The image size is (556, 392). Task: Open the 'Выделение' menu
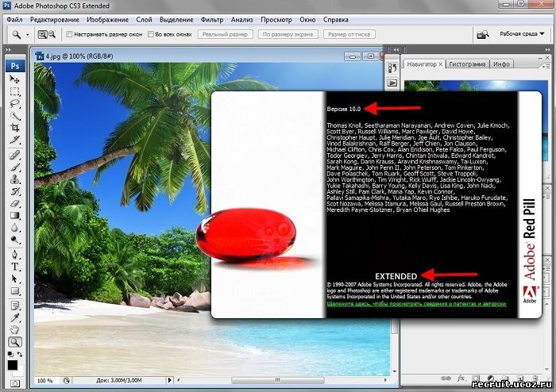(176, 20)
